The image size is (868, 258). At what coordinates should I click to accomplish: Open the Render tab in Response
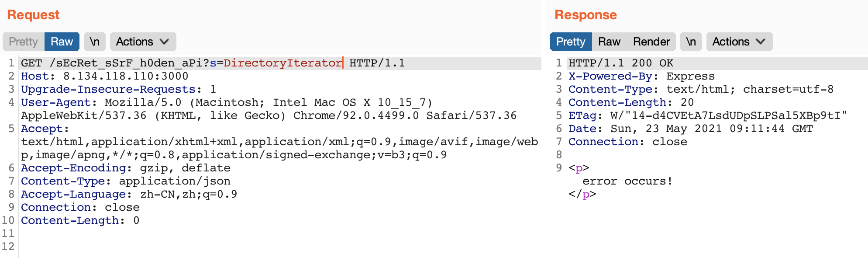point(651,42)
